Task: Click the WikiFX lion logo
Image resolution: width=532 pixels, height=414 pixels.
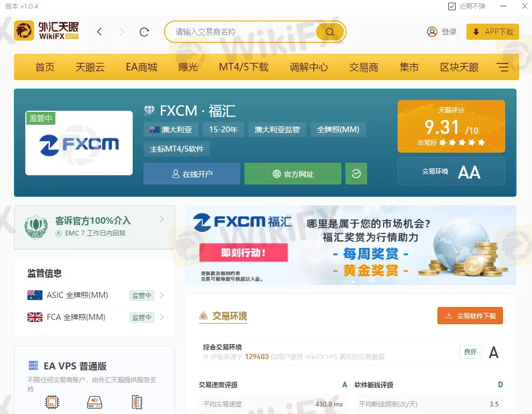Action: click(x=24, y=31)
